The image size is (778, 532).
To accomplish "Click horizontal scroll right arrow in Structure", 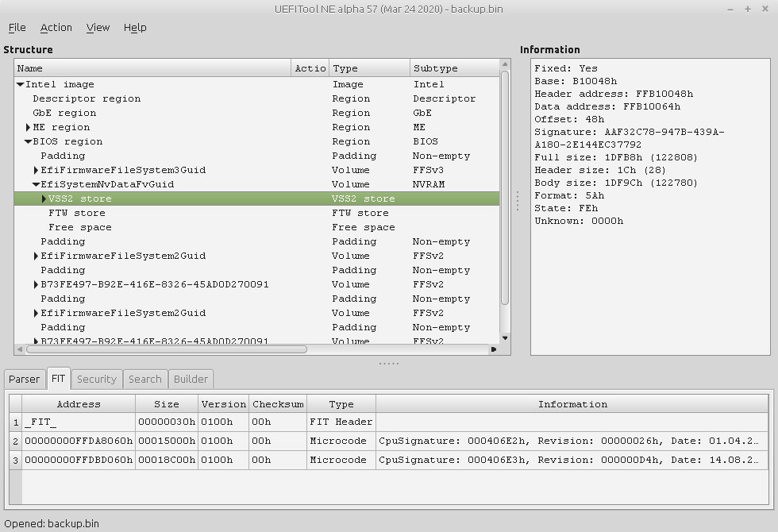I will point(494,349).
